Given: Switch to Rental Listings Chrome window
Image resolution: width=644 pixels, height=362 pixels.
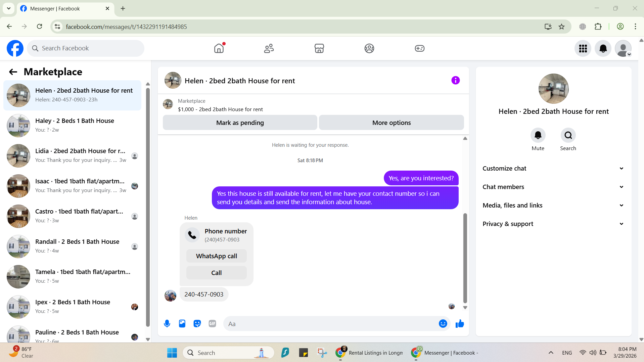Looking at the screenshot, I should [369, 353].
